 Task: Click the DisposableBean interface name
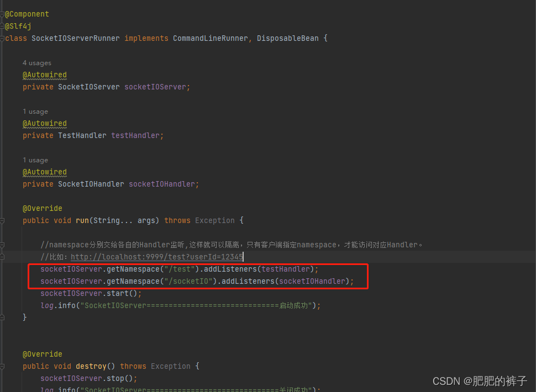click(x=287, y=38)
